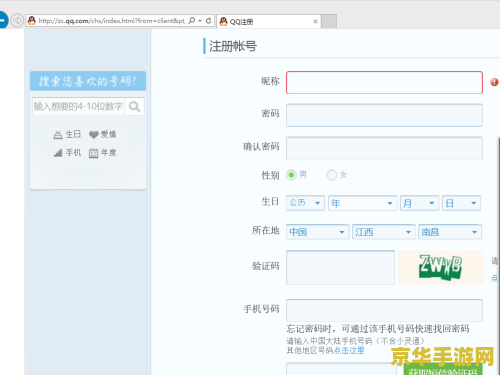Open the 公历 calendar type dropdown
The image size is (500, 375).
tap(305, 203)
